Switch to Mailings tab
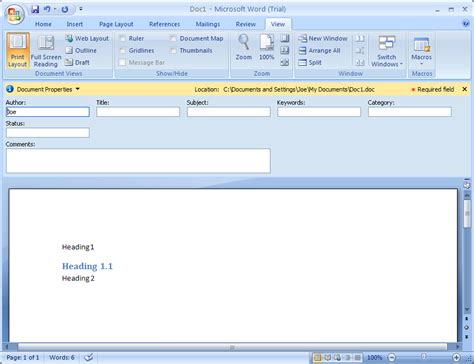The width and height of the screenshot is (474, 364). pyautogui.click(x=208, y=24)
